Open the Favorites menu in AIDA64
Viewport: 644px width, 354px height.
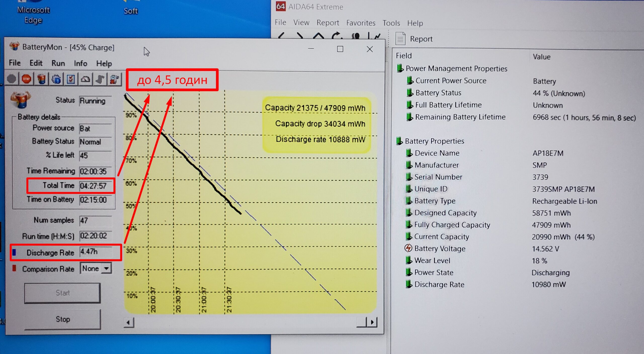pos(360,23)
